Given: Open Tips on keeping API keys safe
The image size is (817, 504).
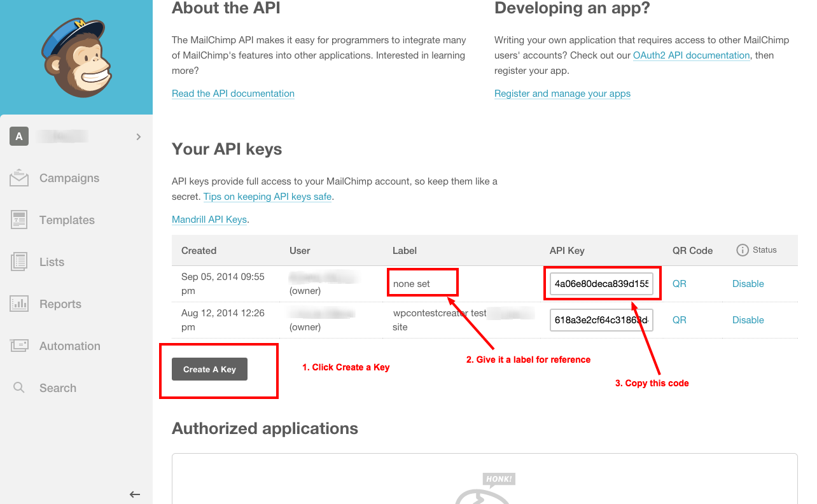Looking at the screenshot, I should coord(267,197).
